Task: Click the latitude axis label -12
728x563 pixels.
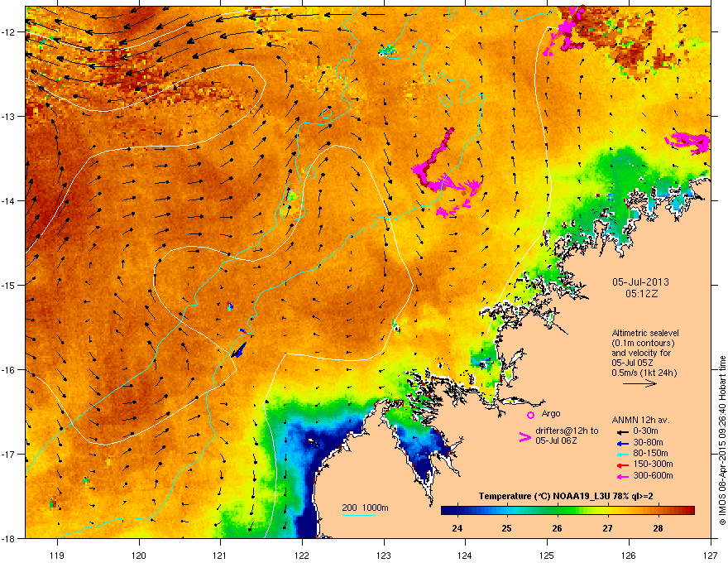Action: [9, 32]
